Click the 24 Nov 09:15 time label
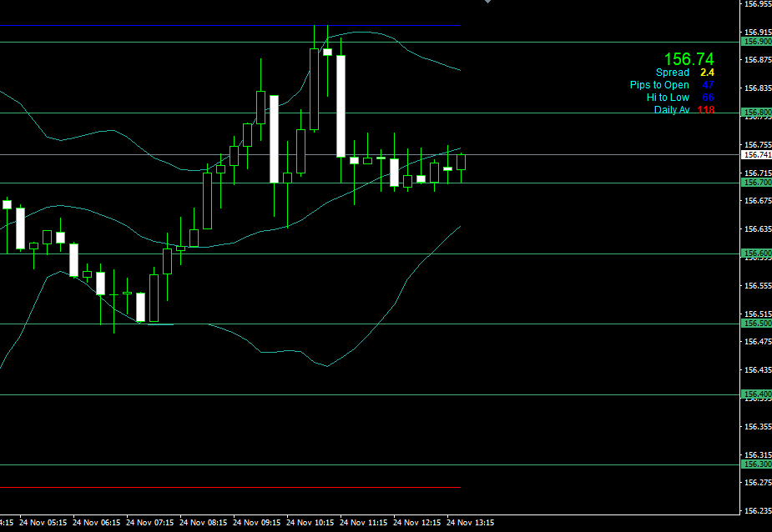772x532 pixels. click(259, 523)
